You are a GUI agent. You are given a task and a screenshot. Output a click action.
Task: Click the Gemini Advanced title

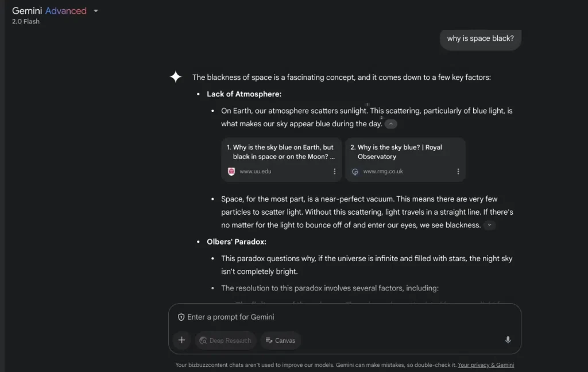click(x=49, y=10)
